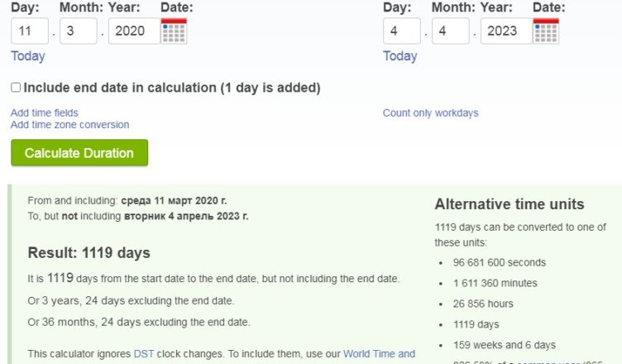Click the start date Day field showing 11

pos(30,31)
